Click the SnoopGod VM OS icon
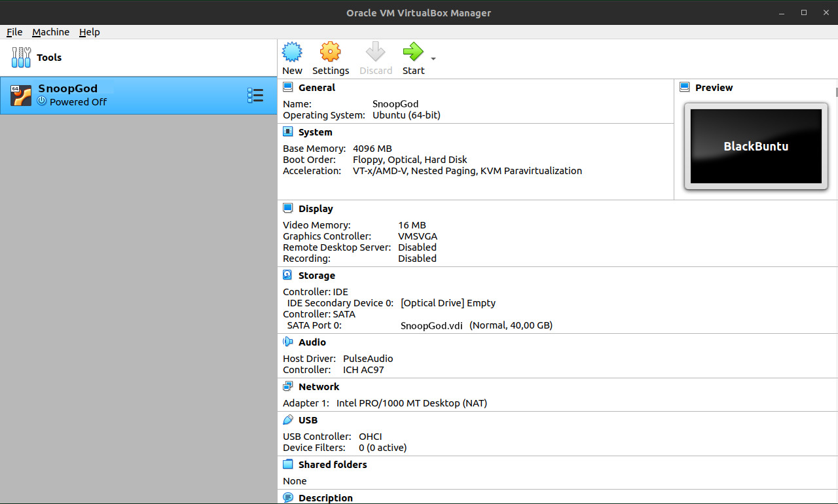 pyautogui.click(x=21, y=96)
